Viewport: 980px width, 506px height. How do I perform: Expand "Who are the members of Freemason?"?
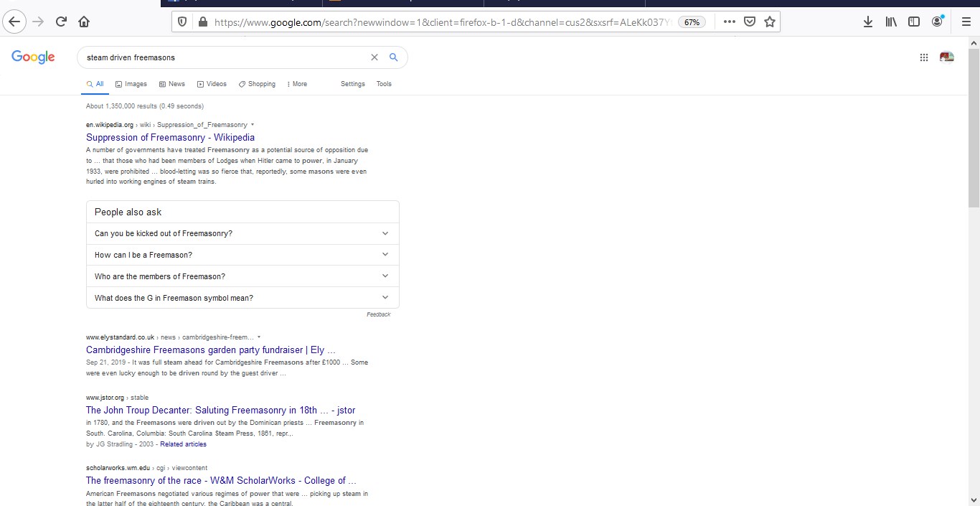click(242, 276)
